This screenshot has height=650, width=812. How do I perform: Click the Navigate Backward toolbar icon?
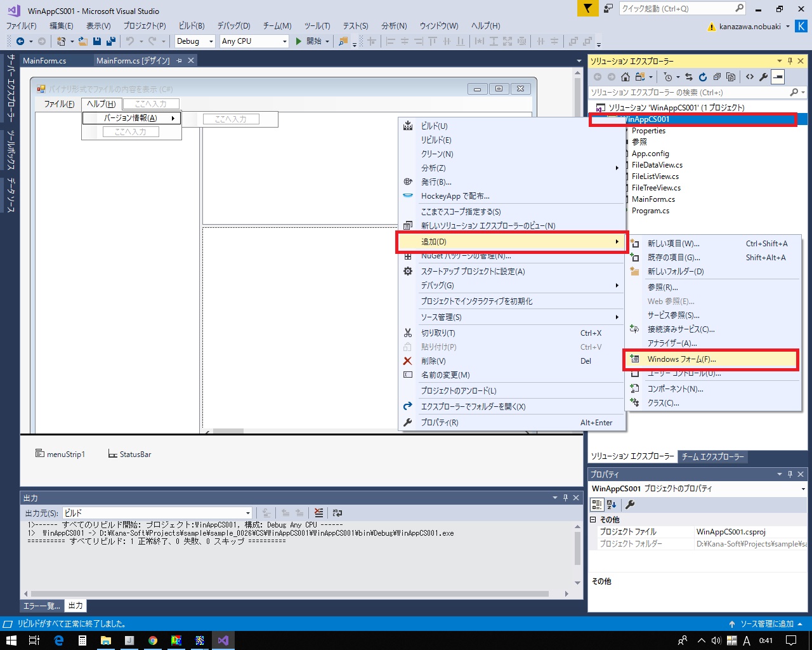pos(20,41)
